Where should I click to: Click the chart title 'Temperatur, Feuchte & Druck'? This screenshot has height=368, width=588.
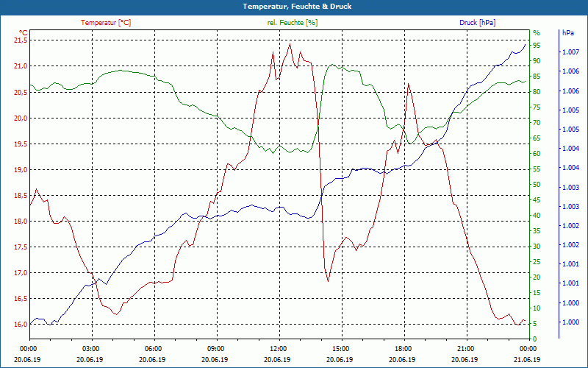(x=297, y=7)
